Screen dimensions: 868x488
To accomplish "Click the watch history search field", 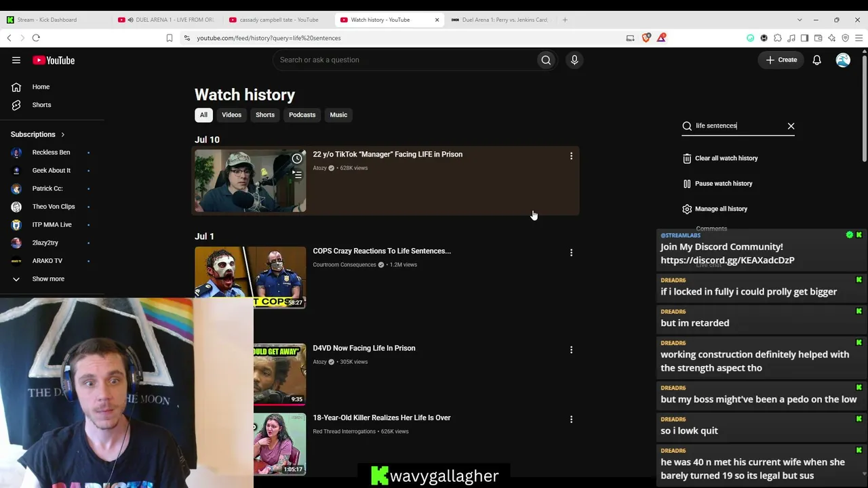I will (x=738, y=126).
